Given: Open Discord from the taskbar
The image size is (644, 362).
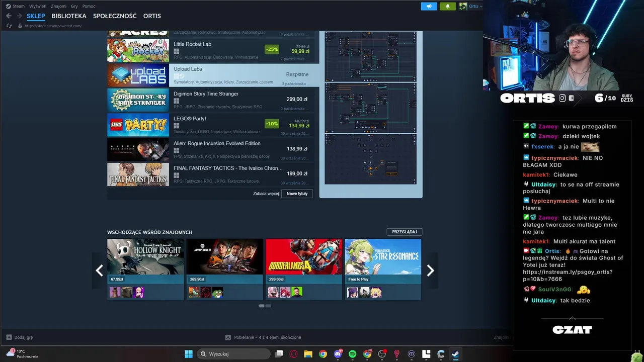Looking at the screenshot, I should pyautogui.click(x=338, y=354).
